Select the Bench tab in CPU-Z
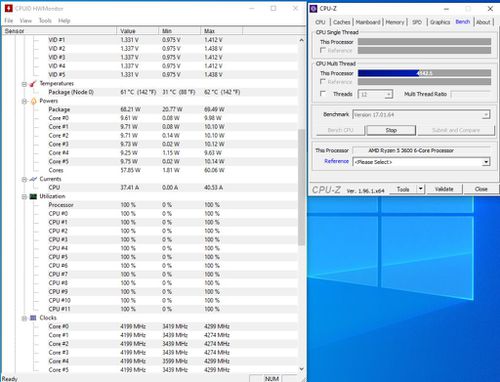This screenshot has height=382, width=500. point(463,22)
